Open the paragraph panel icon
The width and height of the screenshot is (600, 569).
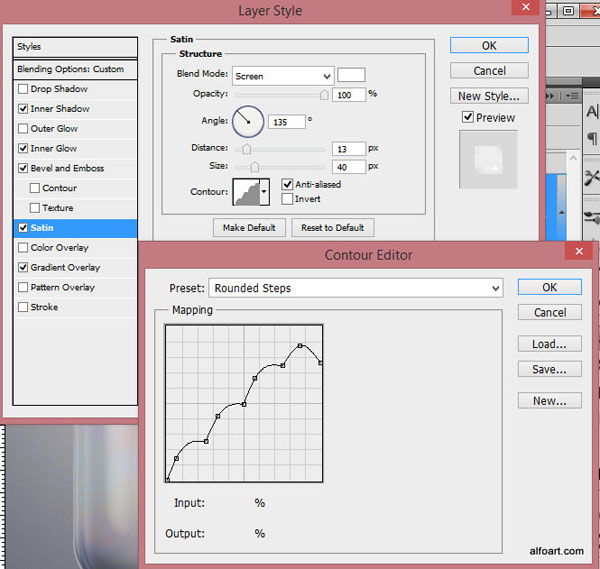(592, 138)
